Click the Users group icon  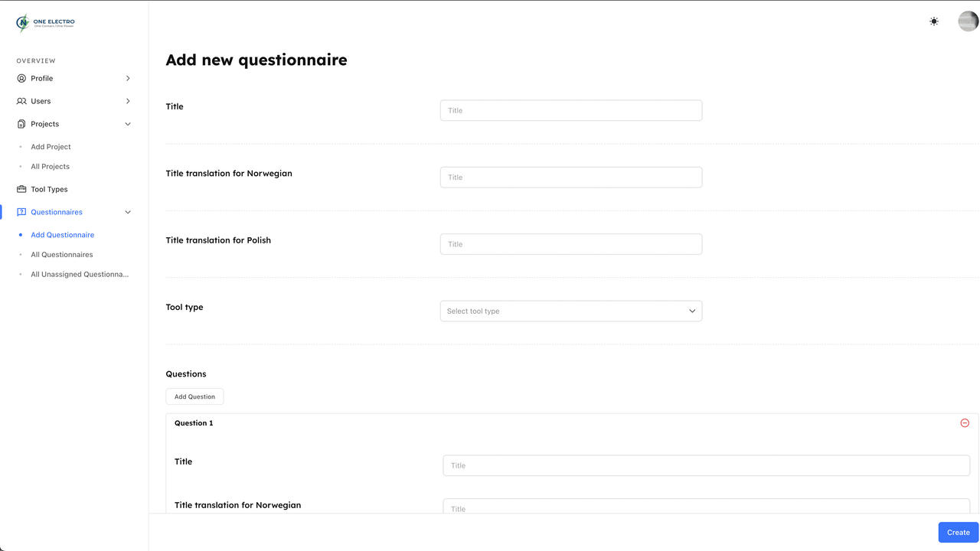[x=21, y=101]
